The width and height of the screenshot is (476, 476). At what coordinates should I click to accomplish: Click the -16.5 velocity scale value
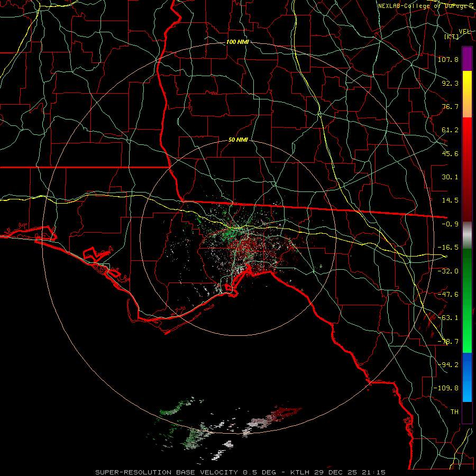point(448,248)
